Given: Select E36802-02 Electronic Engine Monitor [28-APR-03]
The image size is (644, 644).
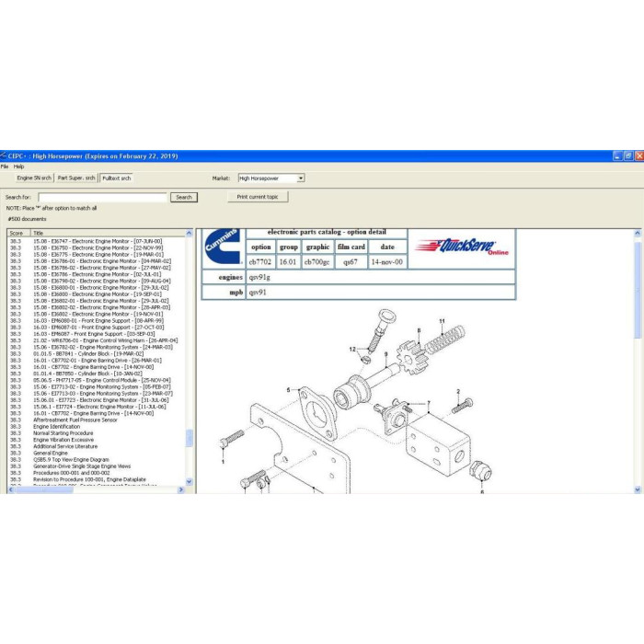Looking at the screenshot, I should 101,307.
